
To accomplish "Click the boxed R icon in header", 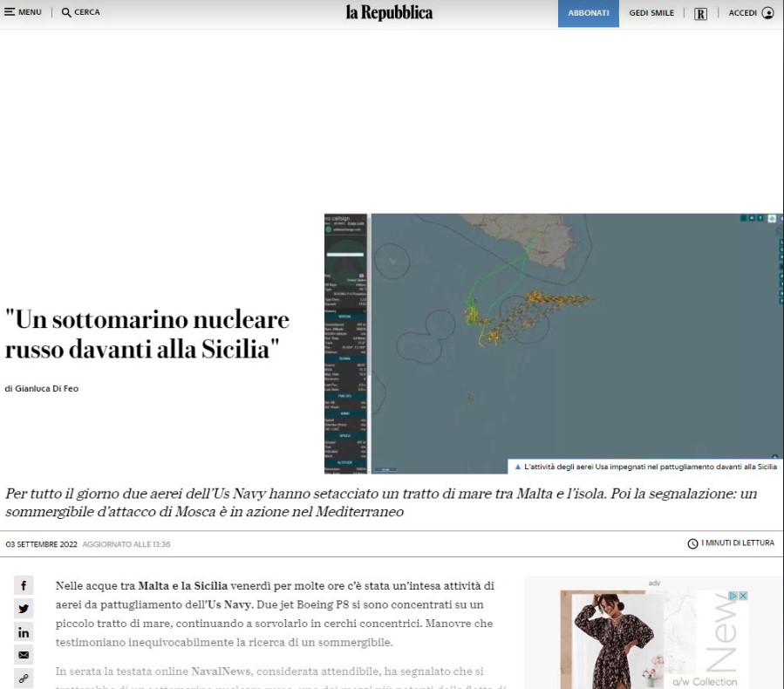I will click(700, 13).
